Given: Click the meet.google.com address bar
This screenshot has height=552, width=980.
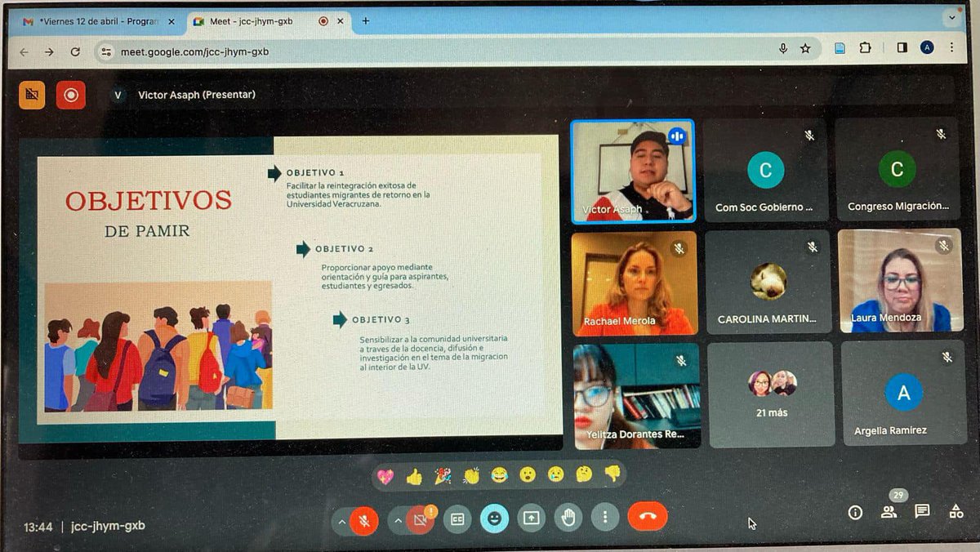Looking at the screenshot, I should coord(457,51).
